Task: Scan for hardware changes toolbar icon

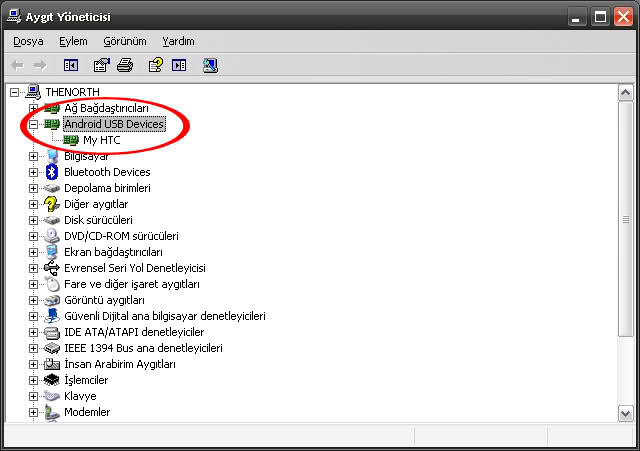Action: (x=210, y=65)
